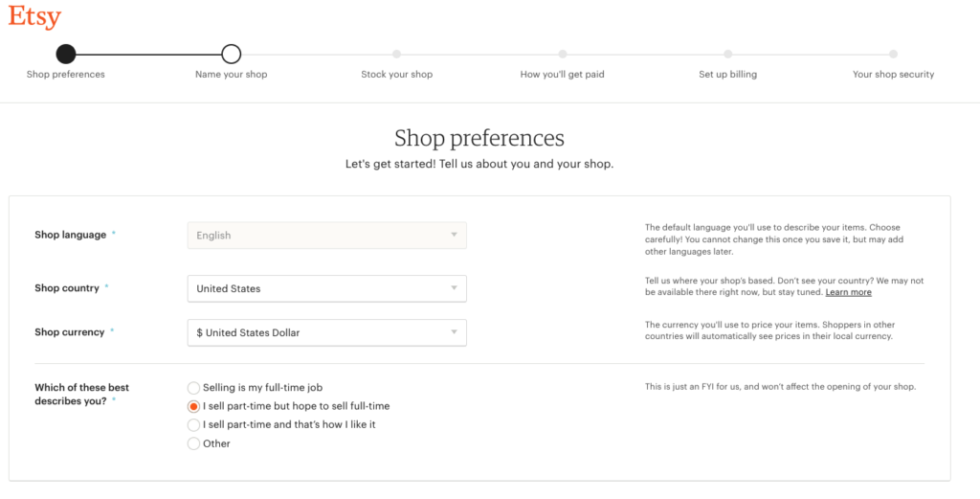Open the Shop country dropdown showing United States
Viewport: 980px width, 499px height.
(x=327, y=288)
